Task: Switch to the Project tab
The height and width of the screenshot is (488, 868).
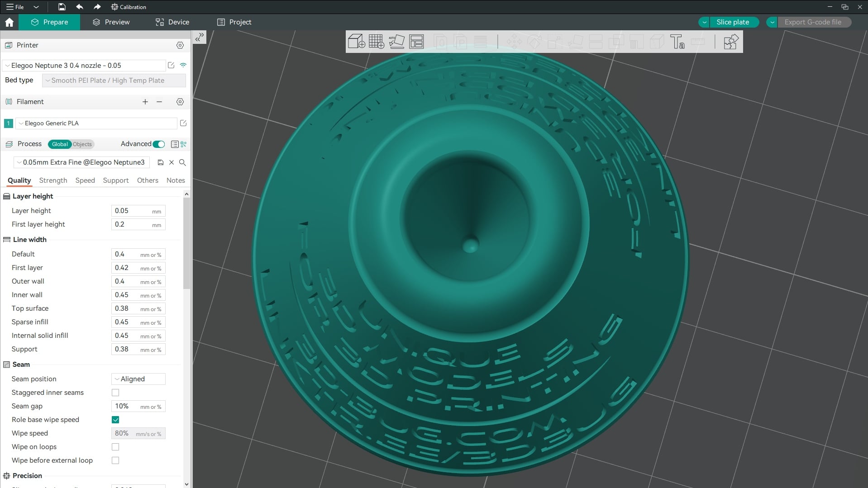Action: click(234, 22)
